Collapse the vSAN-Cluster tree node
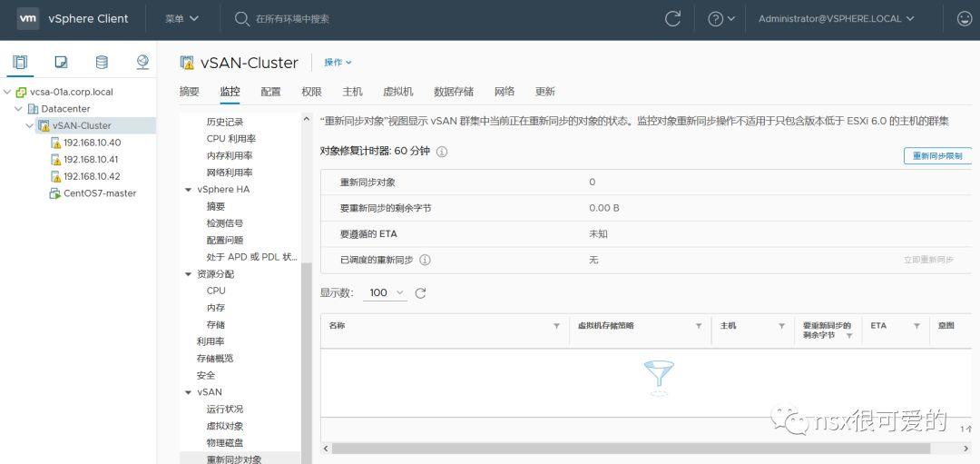 point(29,125)
